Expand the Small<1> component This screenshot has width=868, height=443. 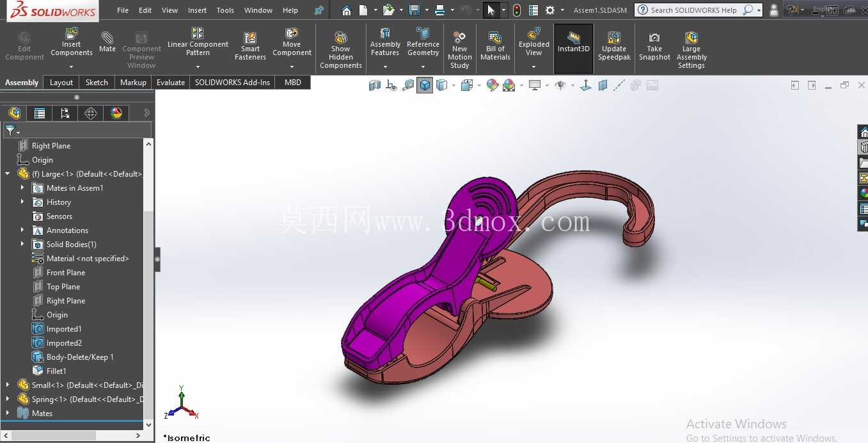click(x=8, y=385)
